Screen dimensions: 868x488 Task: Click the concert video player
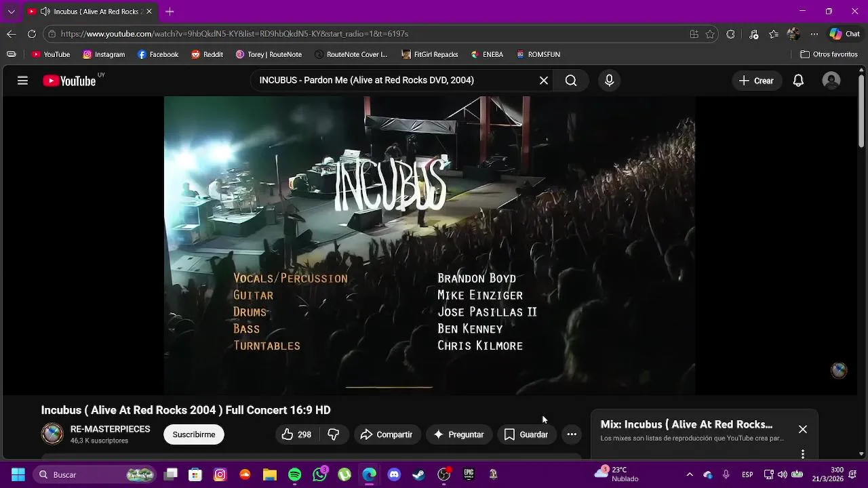429,245
